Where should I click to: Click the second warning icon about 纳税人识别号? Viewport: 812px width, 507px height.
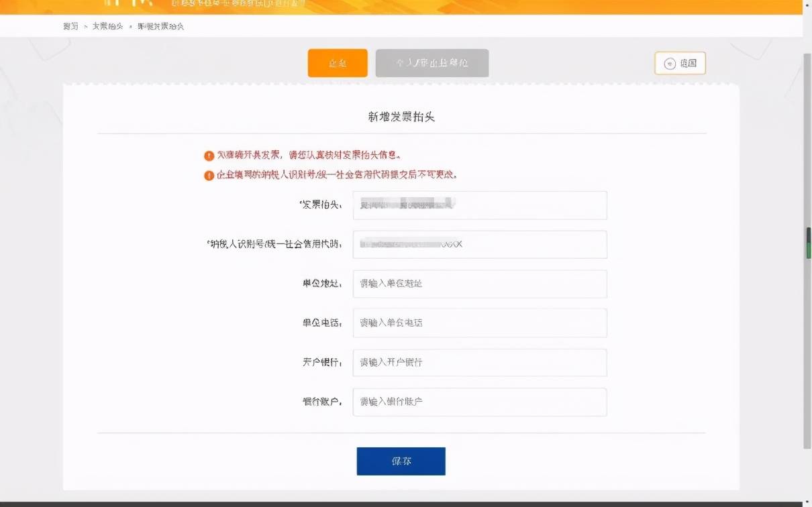(x=209, y=175)
